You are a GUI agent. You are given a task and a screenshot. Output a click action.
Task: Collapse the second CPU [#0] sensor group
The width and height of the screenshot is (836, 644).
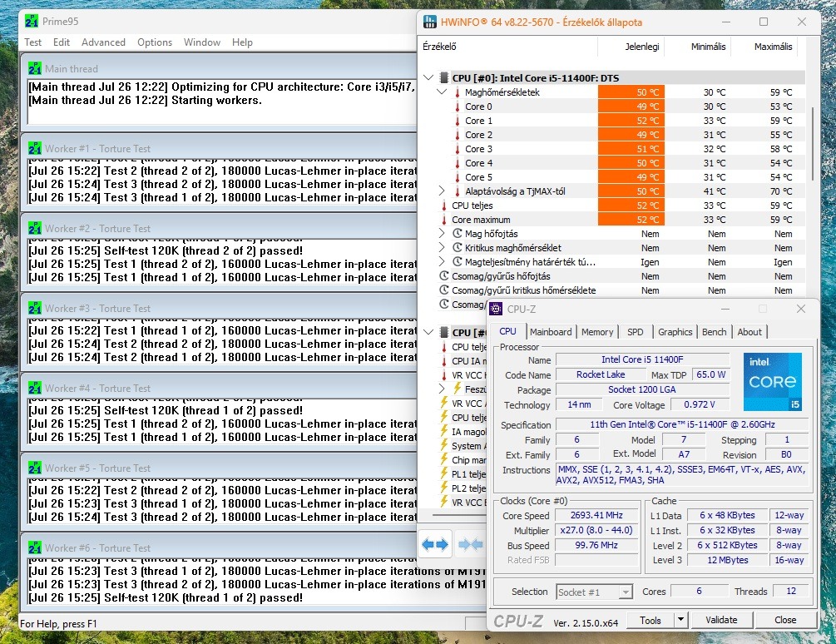[428, 332]
